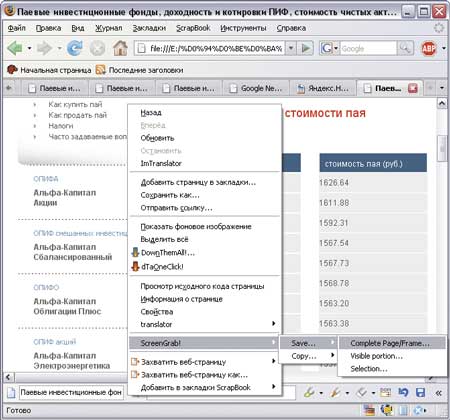Viewport: 450px width, 420px height.
Task: Open the Home page icon
Action: tap(120, 48)
